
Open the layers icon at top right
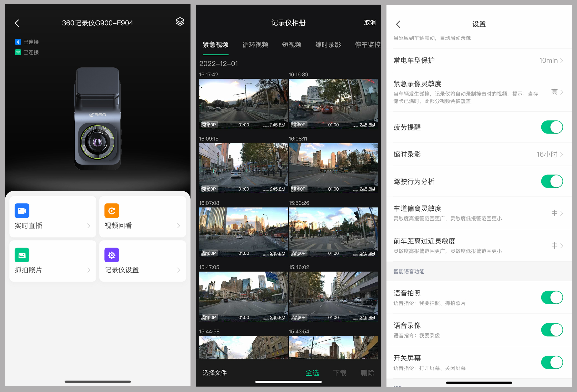180,22
